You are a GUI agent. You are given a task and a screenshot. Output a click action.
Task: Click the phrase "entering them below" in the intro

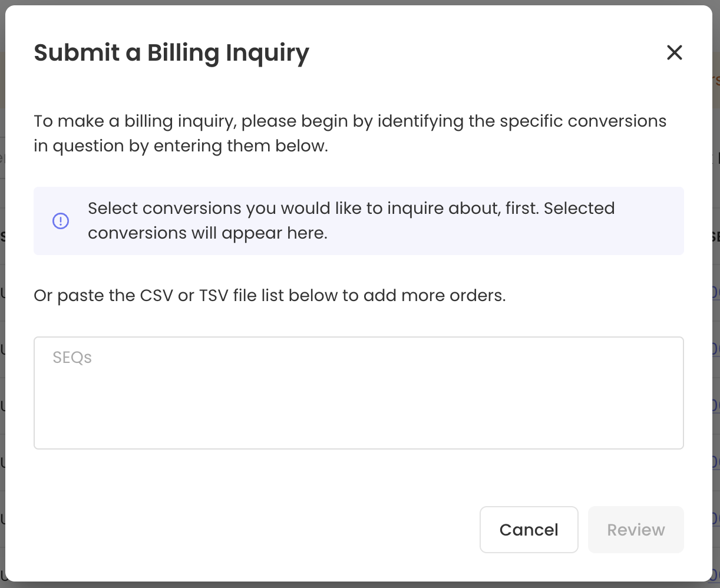[240, 146]
